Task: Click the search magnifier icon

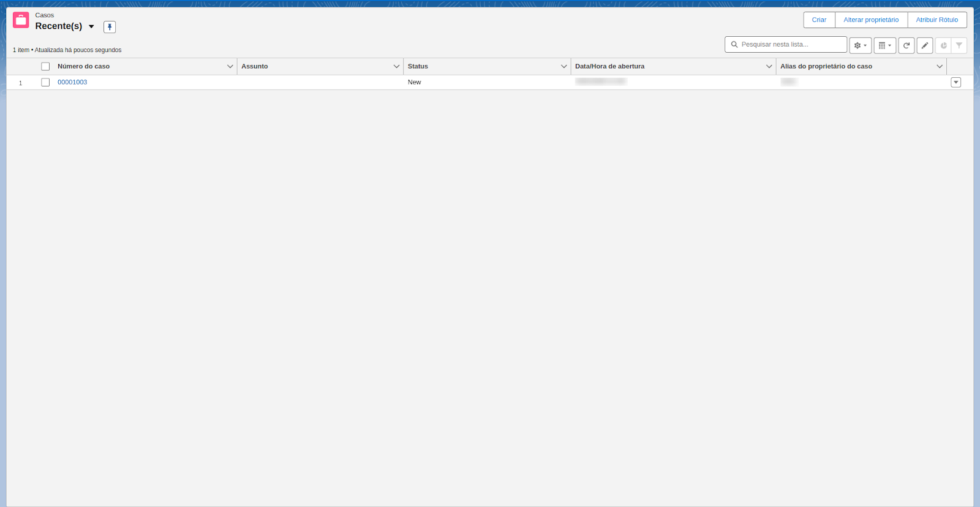Action: [734, 45]
